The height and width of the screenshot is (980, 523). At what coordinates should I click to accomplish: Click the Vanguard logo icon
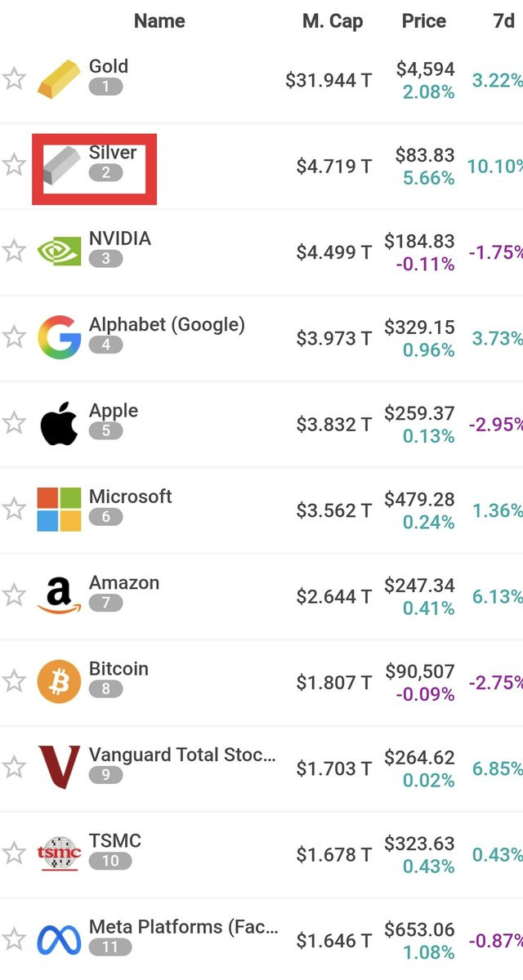(60, 768)
